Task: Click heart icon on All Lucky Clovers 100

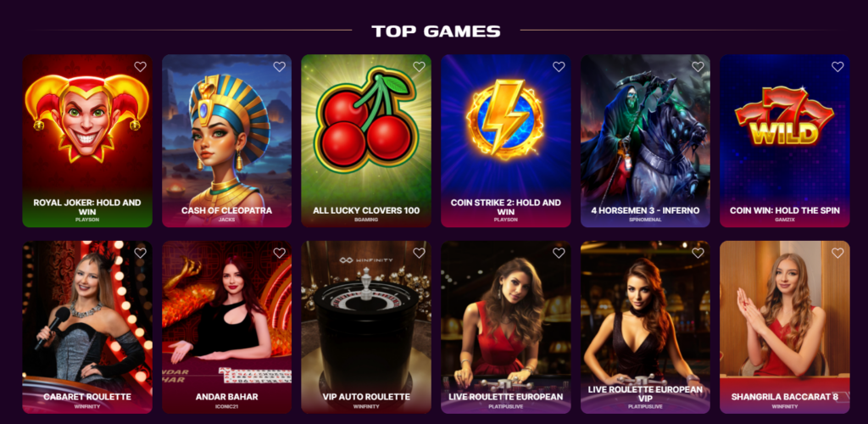Action: pyautogui.click(x=419, y=67)
